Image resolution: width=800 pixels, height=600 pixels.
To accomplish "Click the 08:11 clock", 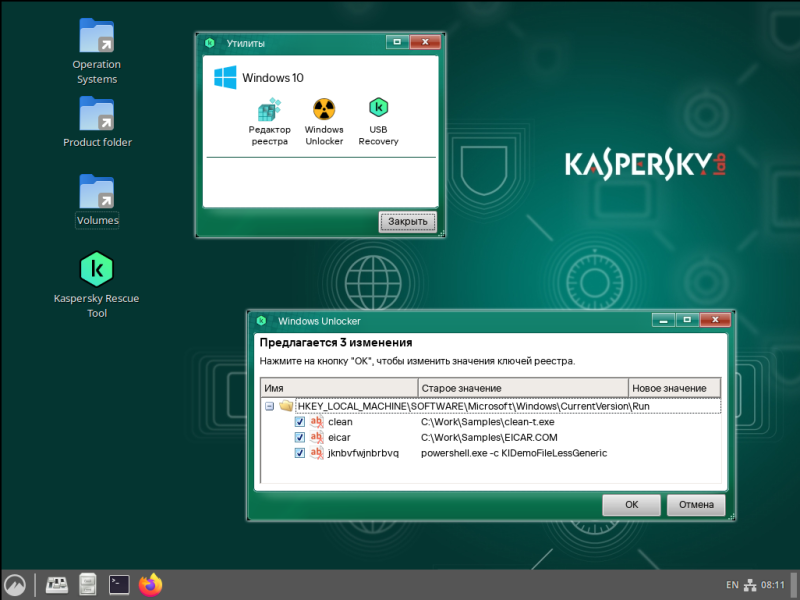I will [772, 585].
